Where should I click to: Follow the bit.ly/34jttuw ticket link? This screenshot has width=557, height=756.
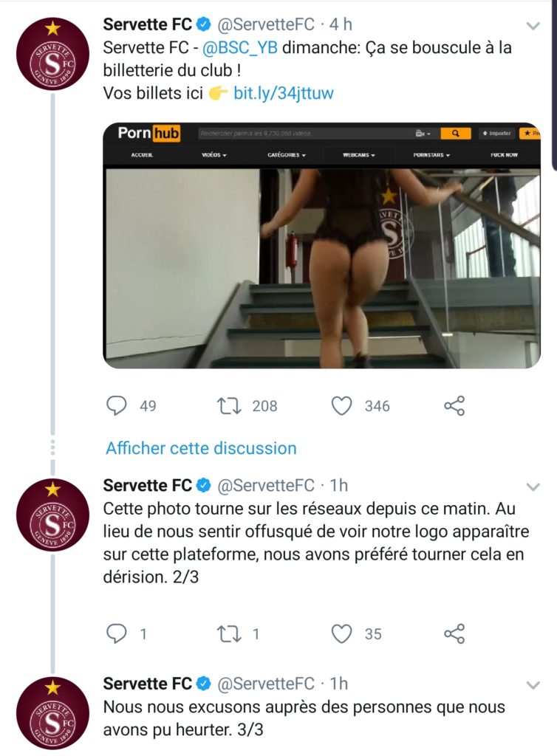point(284,94)
